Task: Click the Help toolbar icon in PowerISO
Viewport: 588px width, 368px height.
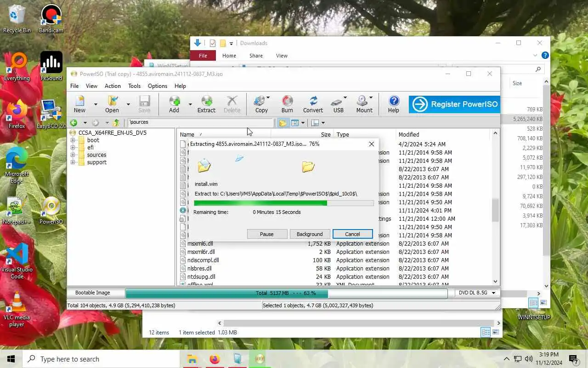Action: pos(394,104)
